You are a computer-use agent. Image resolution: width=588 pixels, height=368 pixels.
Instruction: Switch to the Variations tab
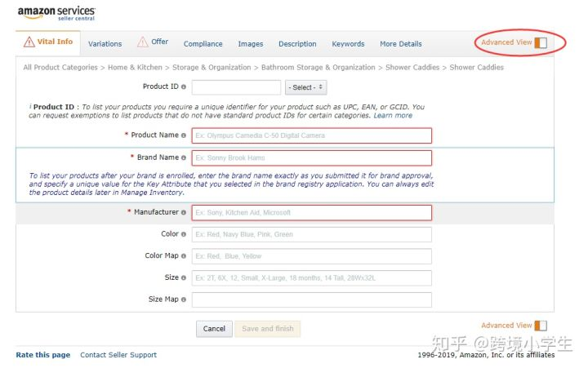[x=105, y=44]
